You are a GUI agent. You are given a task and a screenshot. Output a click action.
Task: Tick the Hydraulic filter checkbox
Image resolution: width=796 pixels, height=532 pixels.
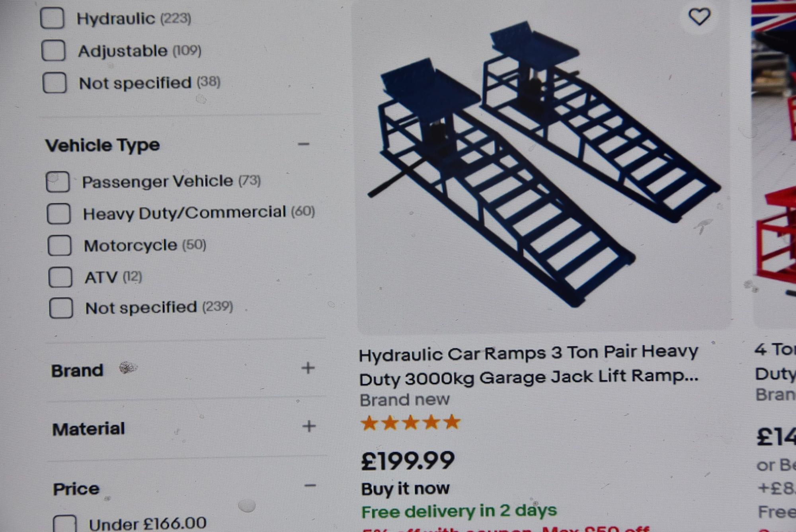click(52, 18)
